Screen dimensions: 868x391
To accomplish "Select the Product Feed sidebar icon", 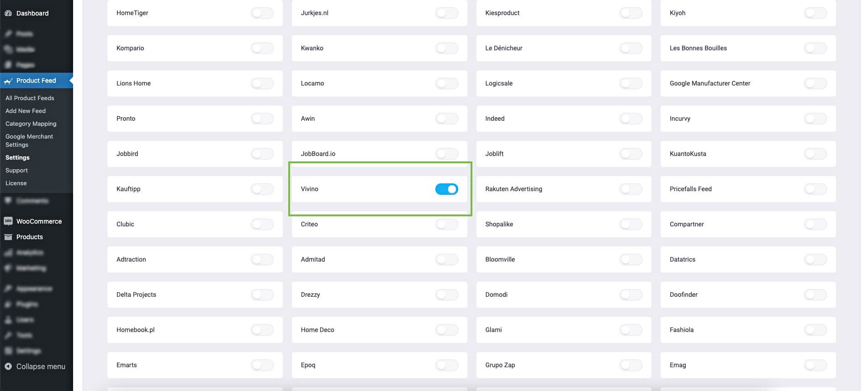I will (8, 80).
